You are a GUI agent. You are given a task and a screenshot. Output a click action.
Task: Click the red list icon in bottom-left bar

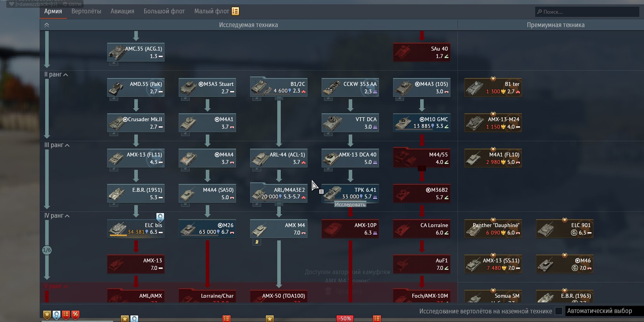66,315
